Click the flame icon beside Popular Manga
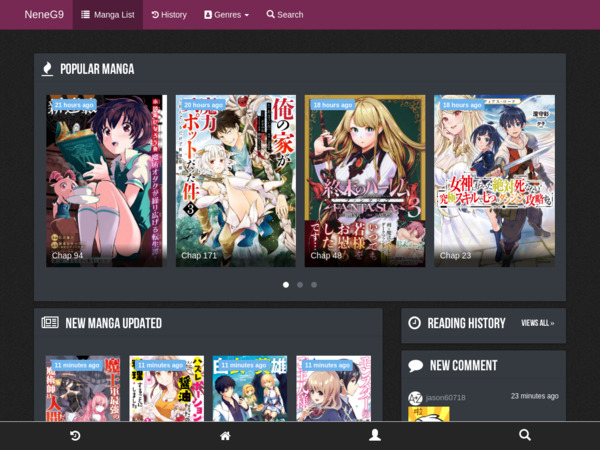The width and height of the screenshot is (600, 450). click(x=47, y=69)
